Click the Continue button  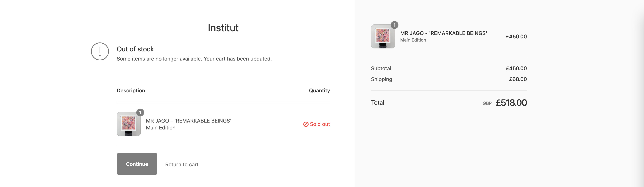pos(137,164)
